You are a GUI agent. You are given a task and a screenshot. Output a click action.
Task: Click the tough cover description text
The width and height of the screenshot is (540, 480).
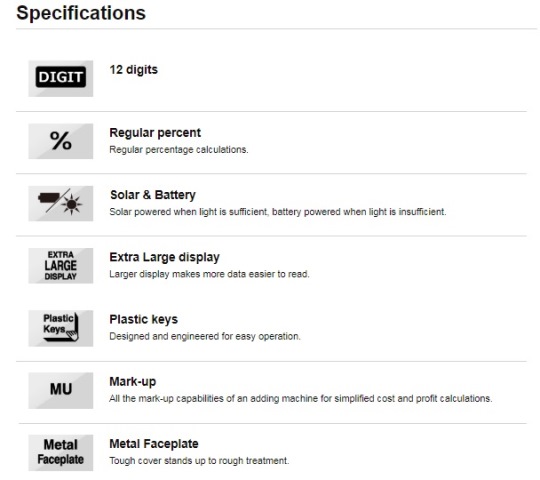coord(199,461)
